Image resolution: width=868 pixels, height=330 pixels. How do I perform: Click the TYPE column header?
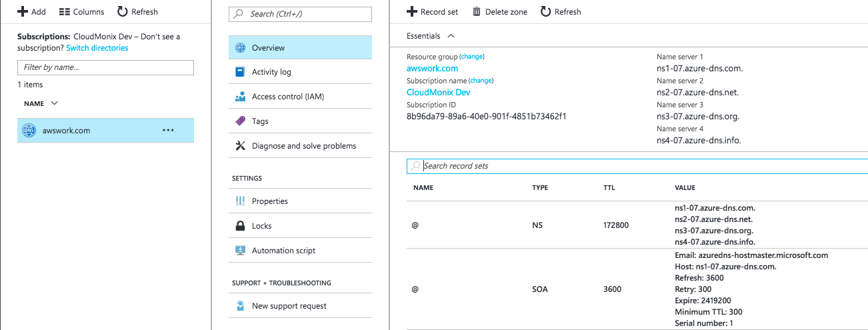pos(540,188)
